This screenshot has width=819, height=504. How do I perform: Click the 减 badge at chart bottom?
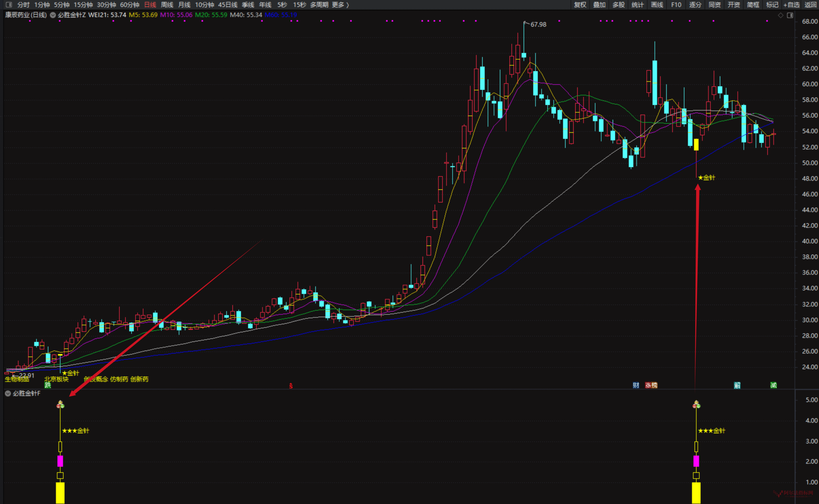coord(774,385)
